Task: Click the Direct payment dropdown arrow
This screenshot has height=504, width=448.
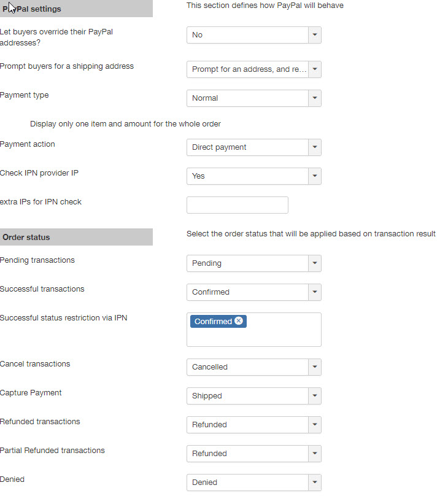Action: [x=314, y=147]
